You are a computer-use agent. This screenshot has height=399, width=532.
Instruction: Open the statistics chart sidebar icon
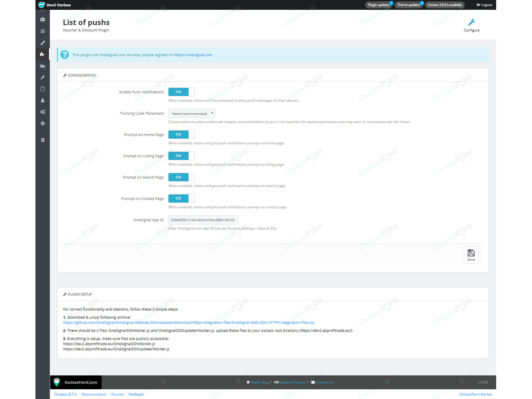42,66
